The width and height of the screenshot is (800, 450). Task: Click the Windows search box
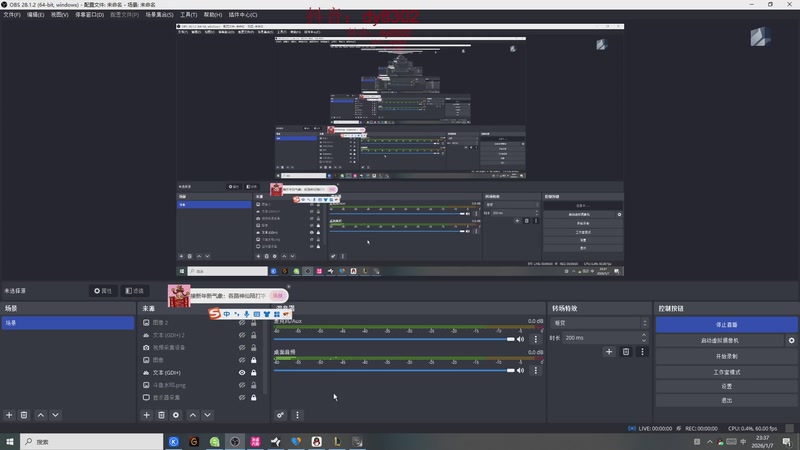point(92,442)
